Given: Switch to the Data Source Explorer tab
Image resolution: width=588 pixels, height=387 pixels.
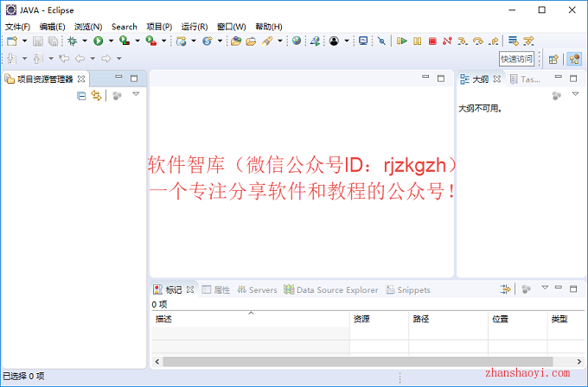Looking at the screenshot, I should click(331, 290).
